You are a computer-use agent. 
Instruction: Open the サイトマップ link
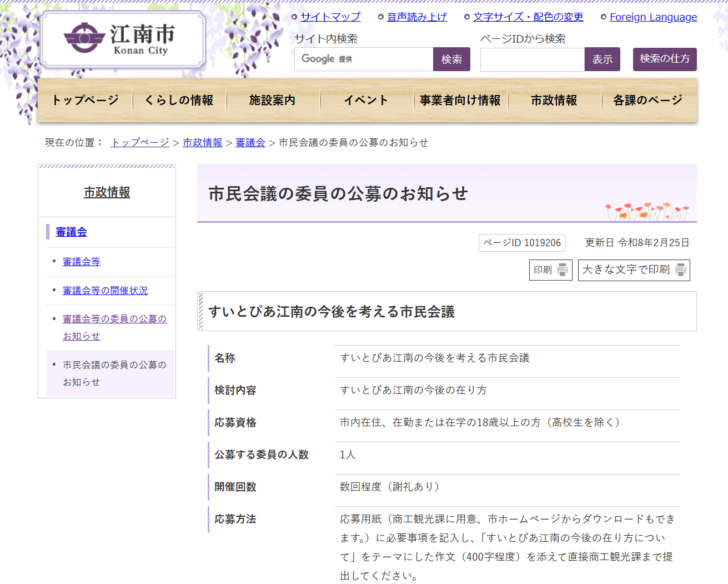coord(330,17)
